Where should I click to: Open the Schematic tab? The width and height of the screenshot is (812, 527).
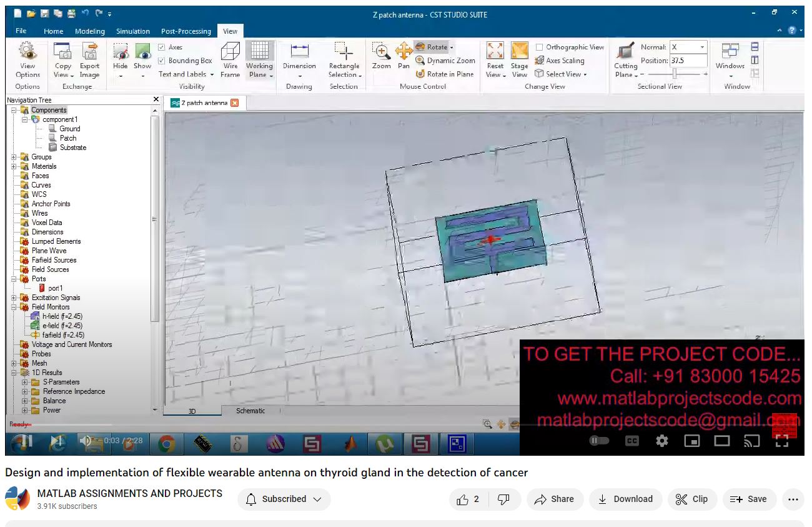click(250, 411)
